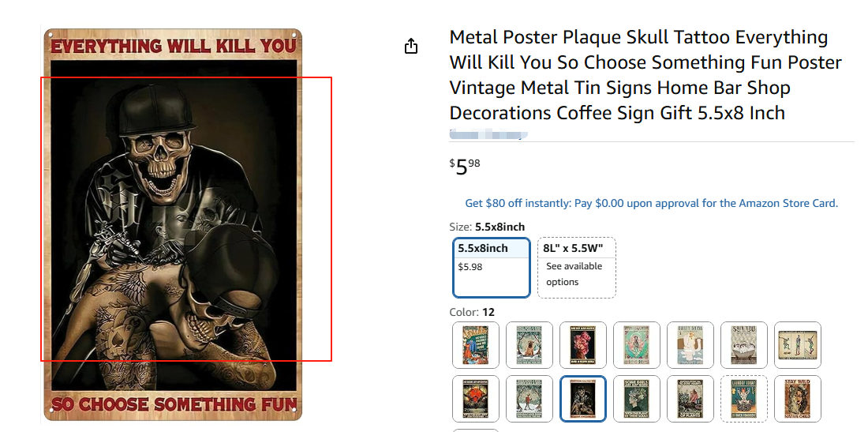Choose the 8L" x 5.5W" size option
Viewport: 868px width, 432px height.
pyautogui.click(x=576, y=267)
